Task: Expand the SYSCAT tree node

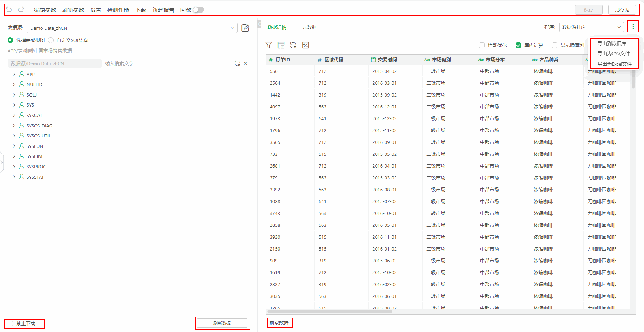Action: pyautogui.click(x=14, y=115)
